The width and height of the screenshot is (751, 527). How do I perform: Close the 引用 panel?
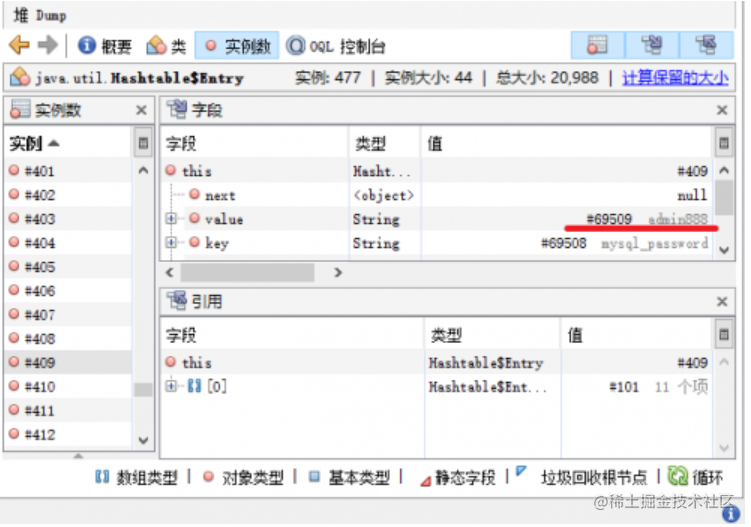(x=722, y=302)
